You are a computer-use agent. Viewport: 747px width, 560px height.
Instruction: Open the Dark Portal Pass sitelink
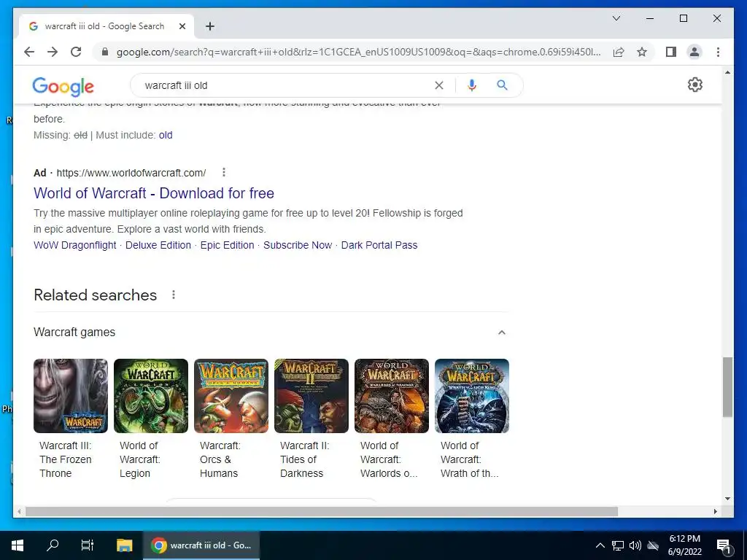pos(379,245)
